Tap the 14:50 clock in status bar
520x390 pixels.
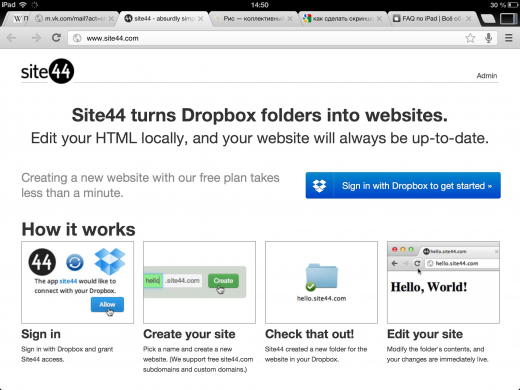click(260, 5)
